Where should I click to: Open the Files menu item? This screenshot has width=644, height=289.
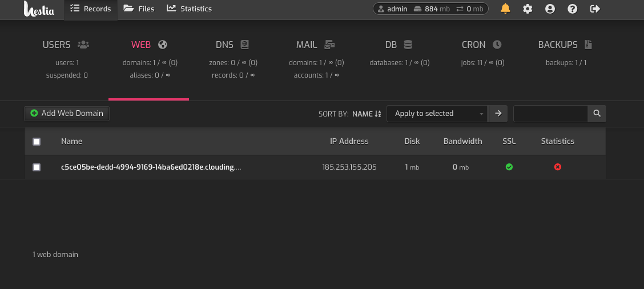(139, 9)
